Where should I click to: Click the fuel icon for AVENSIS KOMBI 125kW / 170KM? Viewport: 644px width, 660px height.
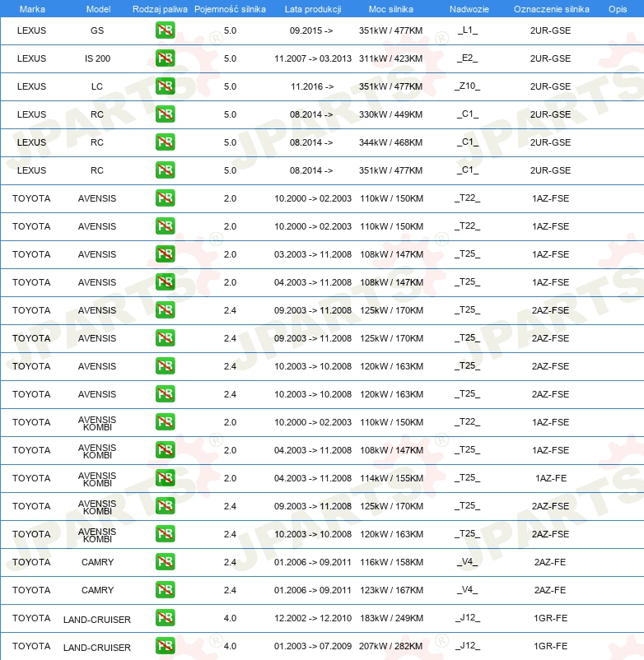coord(165,506)
